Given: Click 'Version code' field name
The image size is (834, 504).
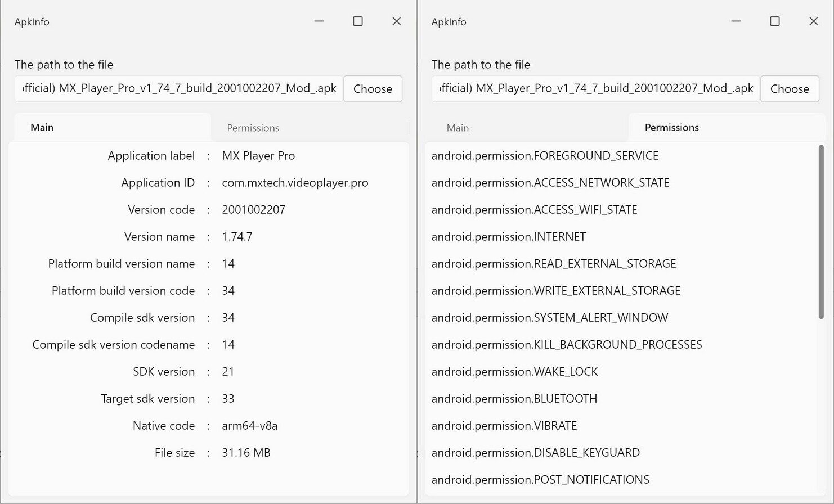Looking at the screenshot, I should click(162, 210).
